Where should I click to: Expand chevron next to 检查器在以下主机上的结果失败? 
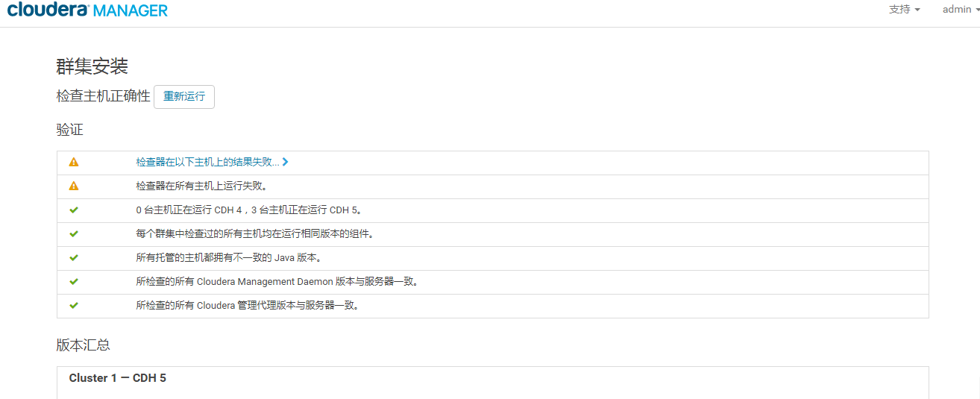[x=286, y=162]
